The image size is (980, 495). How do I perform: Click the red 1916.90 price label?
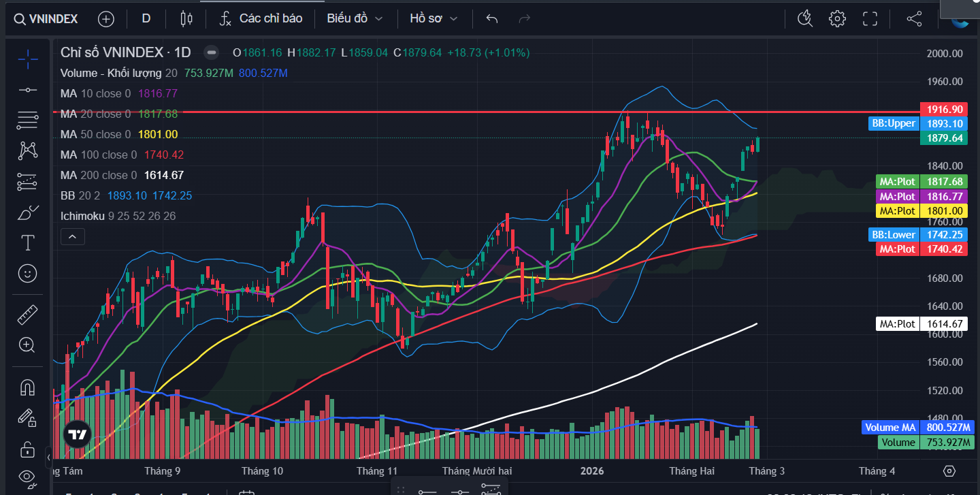[x=943, y=109]
